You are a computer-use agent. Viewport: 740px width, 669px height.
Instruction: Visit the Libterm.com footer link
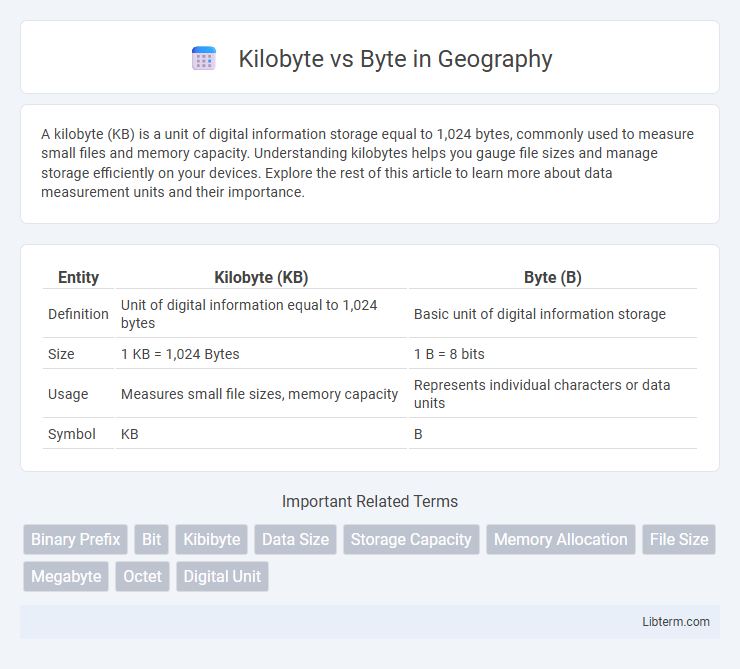tap(675, 622)
